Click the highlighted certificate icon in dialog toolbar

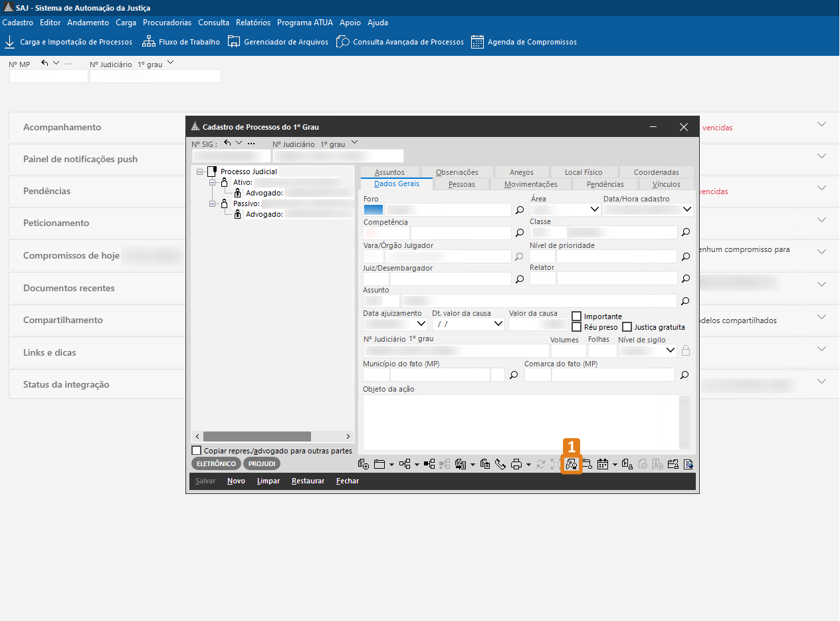(x=571, y=464)
